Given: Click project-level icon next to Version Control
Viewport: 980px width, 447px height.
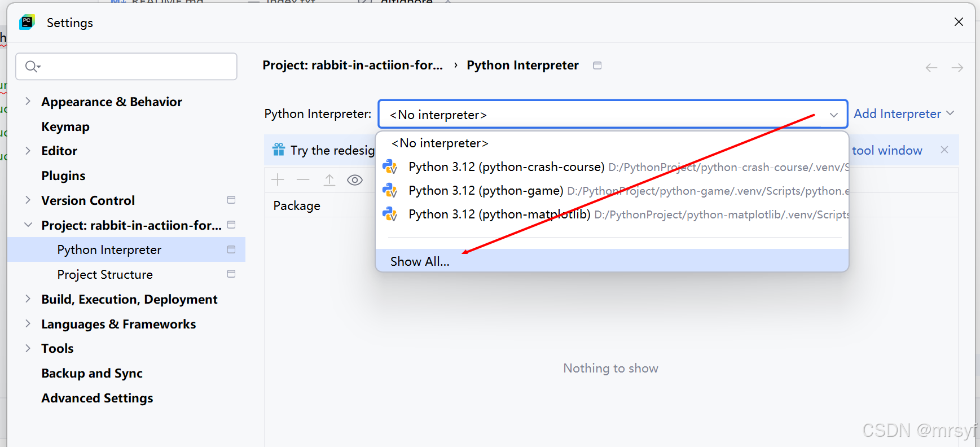Looking at the screenshot, I should click(231, 200).
